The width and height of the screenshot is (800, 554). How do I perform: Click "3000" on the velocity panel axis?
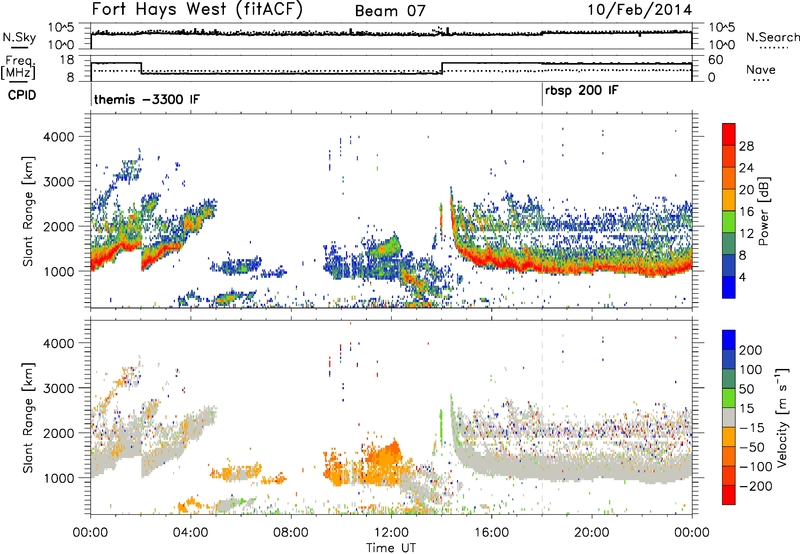pos(58,388)
